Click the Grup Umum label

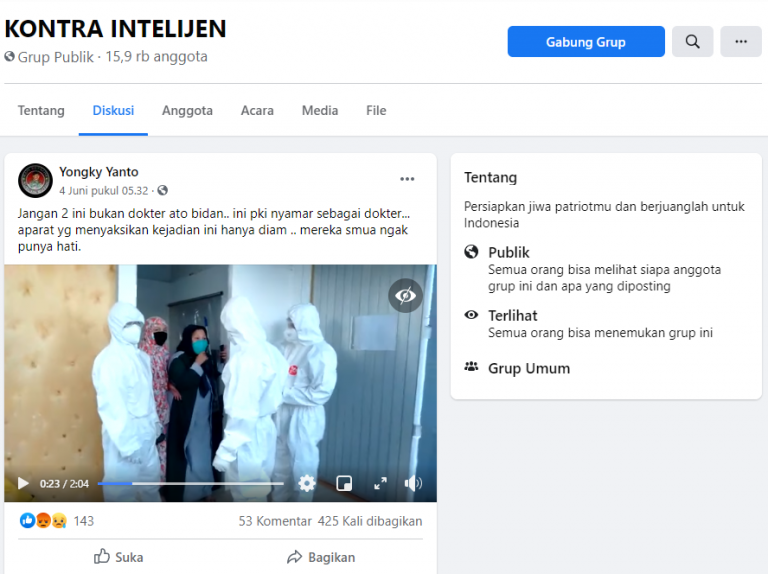[529, 368]
